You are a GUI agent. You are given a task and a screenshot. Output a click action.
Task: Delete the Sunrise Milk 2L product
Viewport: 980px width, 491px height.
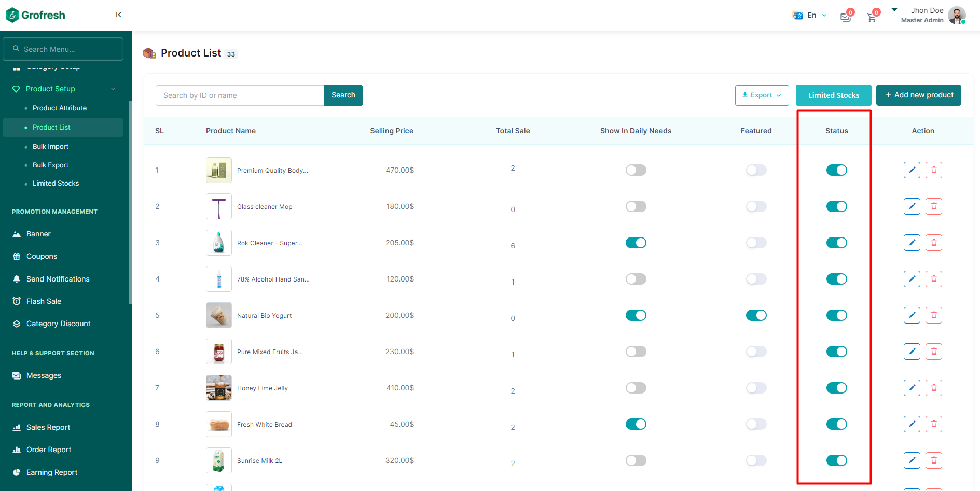(x=934, y=460)
